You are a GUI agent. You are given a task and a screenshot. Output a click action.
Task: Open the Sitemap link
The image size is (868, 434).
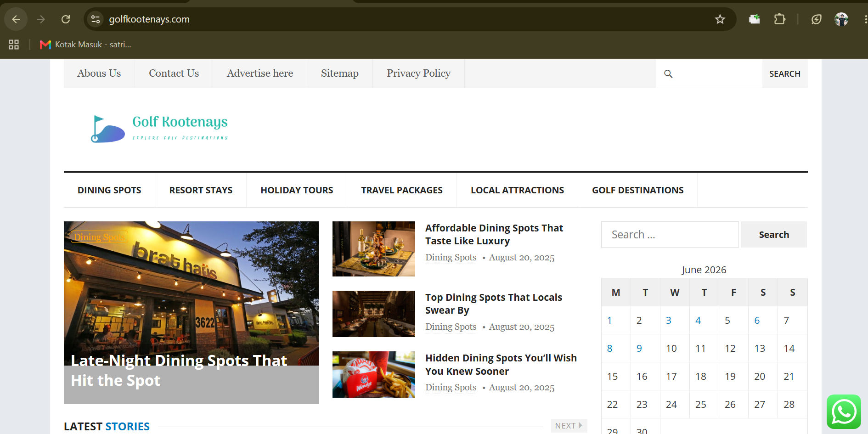point(340,73)
